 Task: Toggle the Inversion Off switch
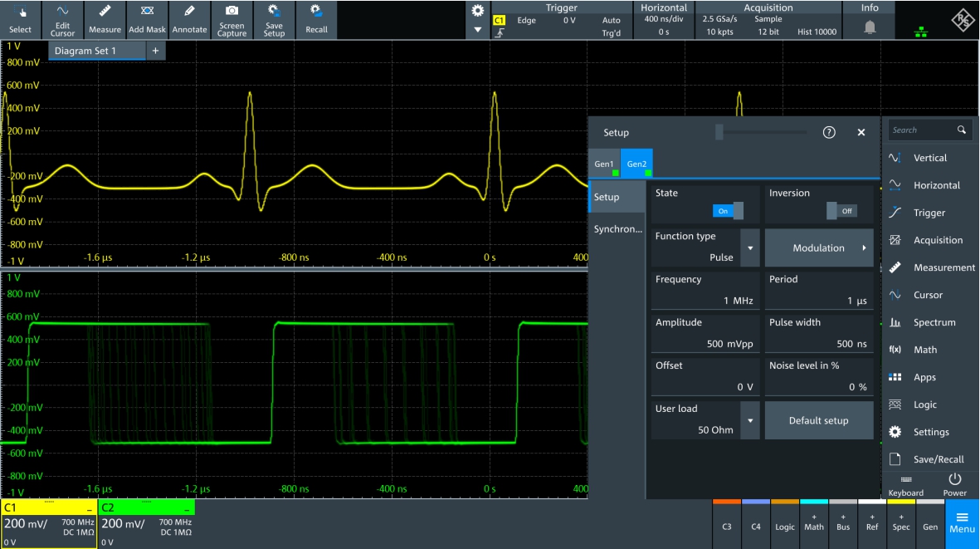coord(841,211)
